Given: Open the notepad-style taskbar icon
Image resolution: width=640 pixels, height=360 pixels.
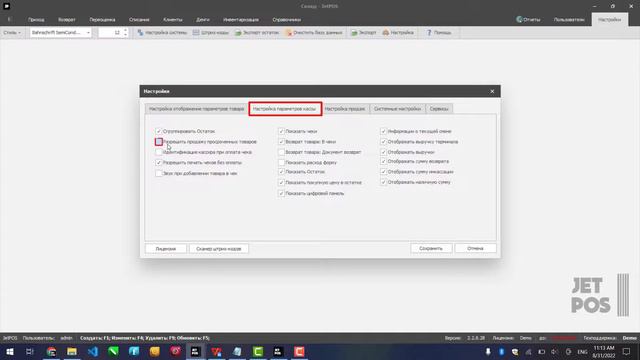Looking at the screenshot, I should [237, 351].
